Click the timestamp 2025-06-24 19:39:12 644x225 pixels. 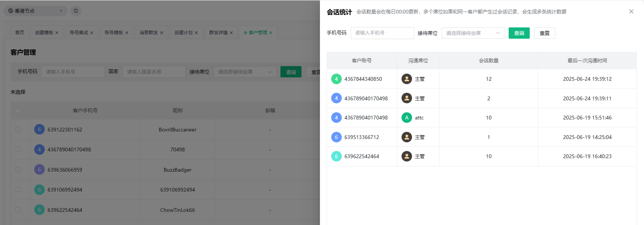click(x=587, y=79)
